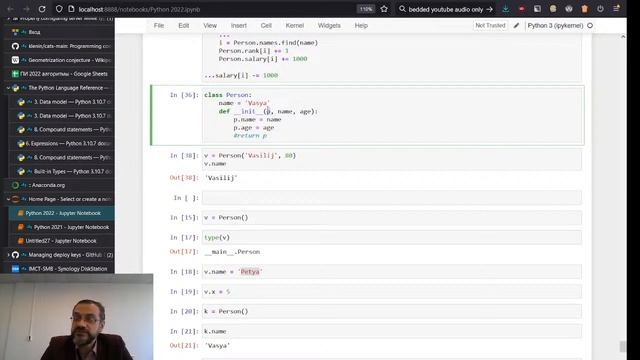Open the Google Sheets tab in the sidebar
Screen dimensions: 640x360
tap(60, 74)
